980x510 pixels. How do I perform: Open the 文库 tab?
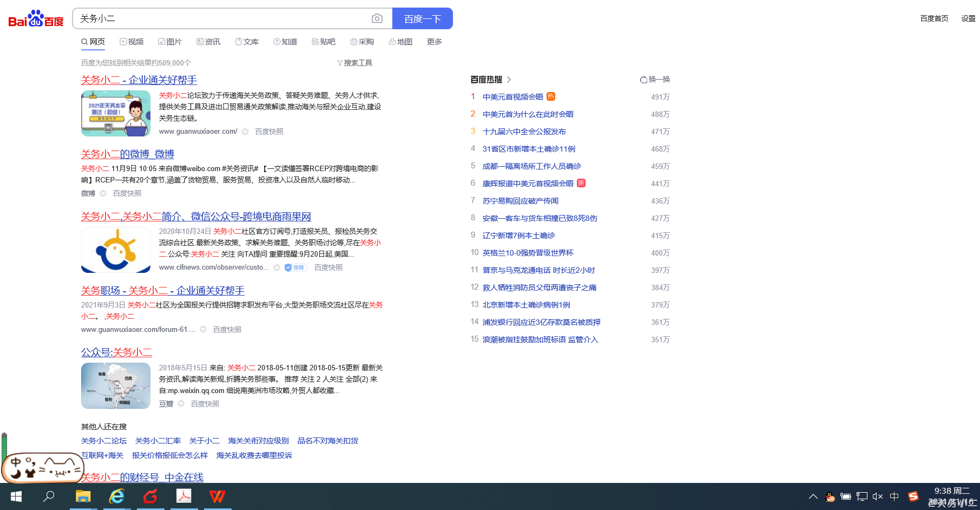(x=247, y=42)
